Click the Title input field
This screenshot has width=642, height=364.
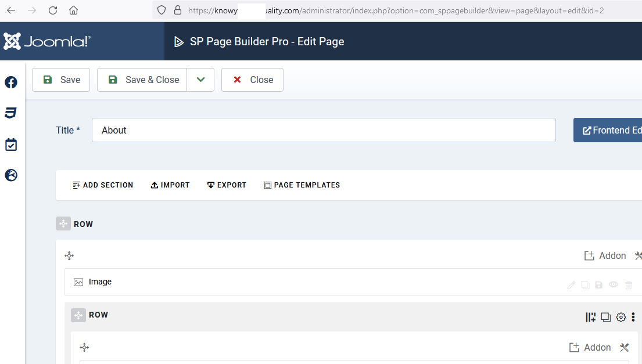[324, 130]
